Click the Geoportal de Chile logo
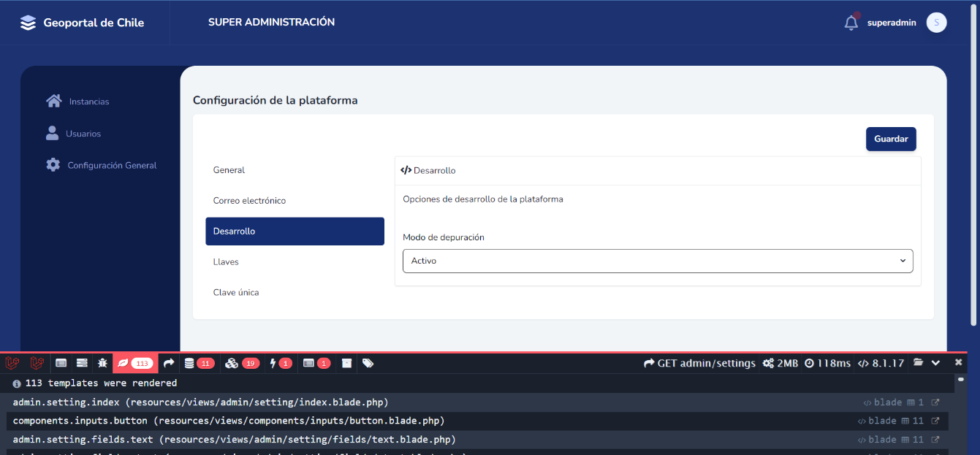 [x=82, y=23]
